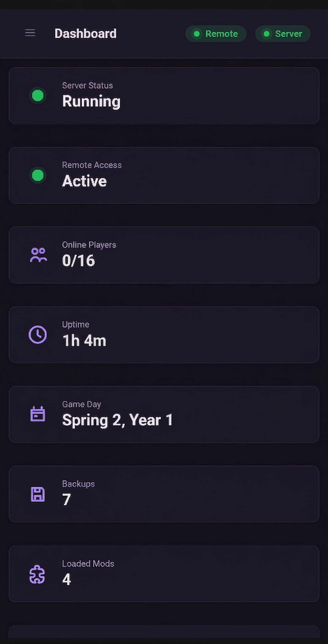Click the green dot in Server badge

click(267, 34)
